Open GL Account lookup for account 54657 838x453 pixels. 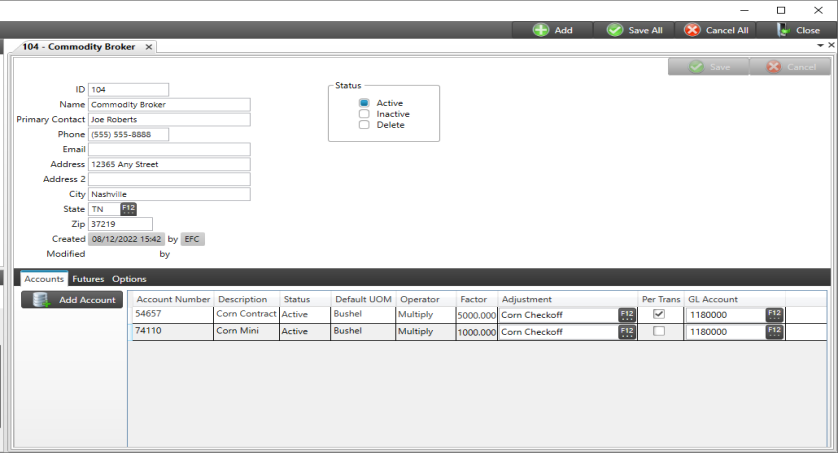(774, 315)
